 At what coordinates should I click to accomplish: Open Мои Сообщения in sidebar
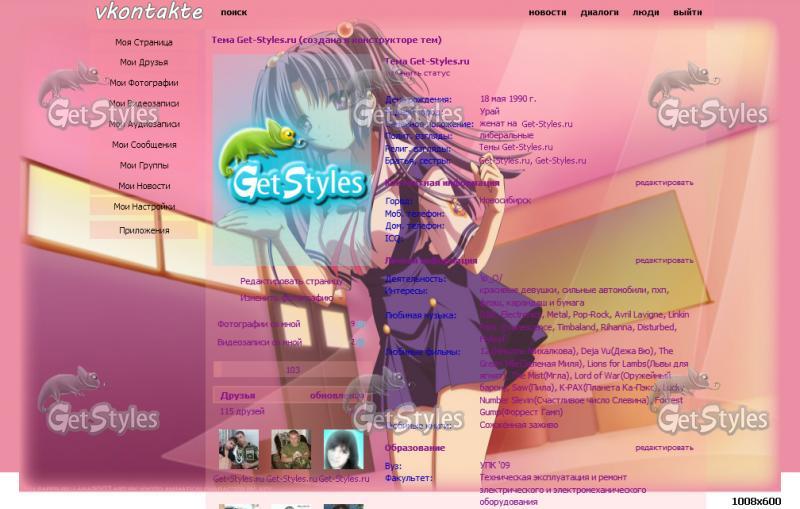click(144, 145)
